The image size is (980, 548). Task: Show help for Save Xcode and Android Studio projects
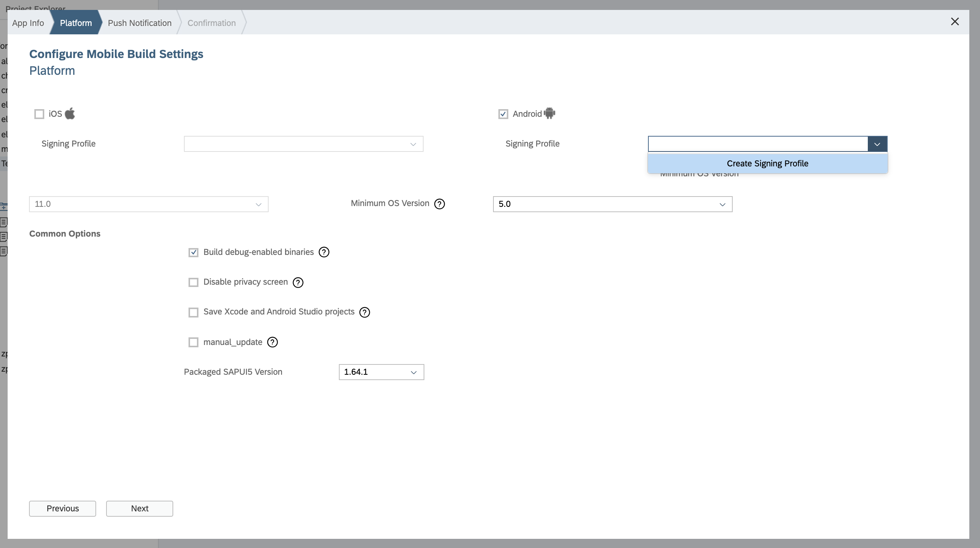tap(365, 312)
